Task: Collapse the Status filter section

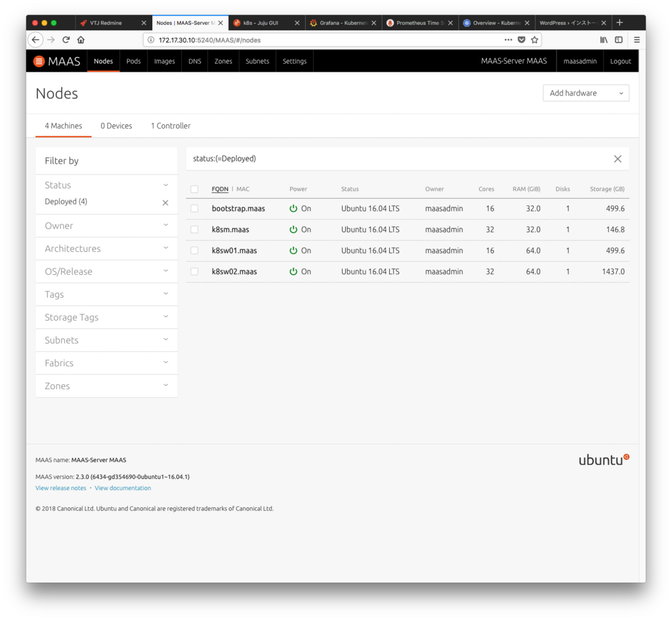Action: point(106,185)
